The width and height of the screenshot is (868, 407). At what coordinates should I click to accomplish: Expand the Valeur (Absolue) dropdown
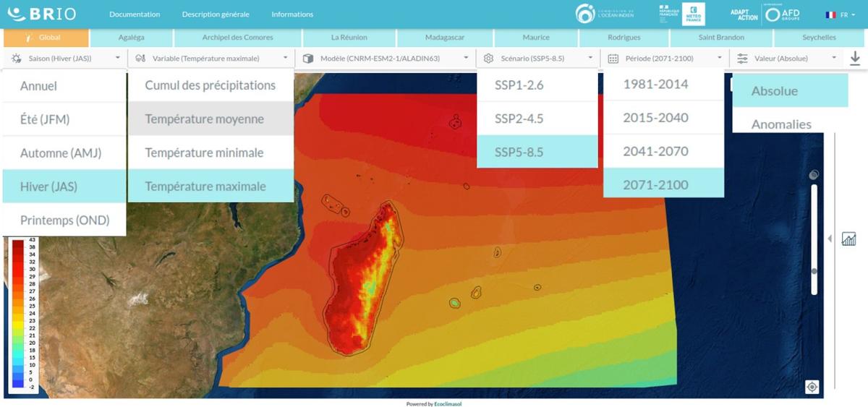click(x=786, y=58)
